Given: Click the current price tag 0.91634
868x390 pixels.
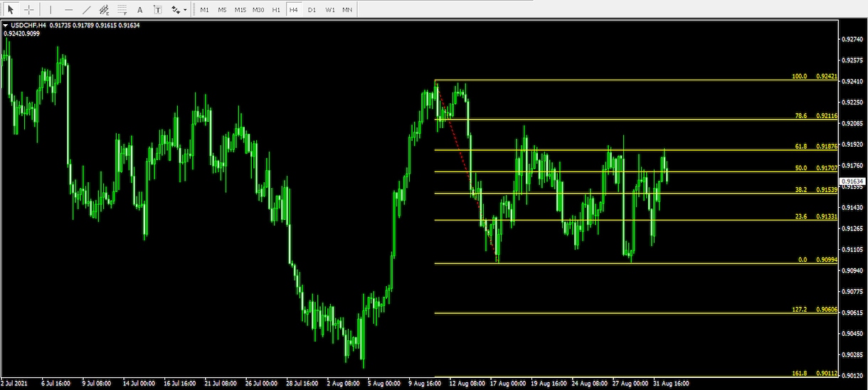Looking at the screenshot, I should point(852,181).
